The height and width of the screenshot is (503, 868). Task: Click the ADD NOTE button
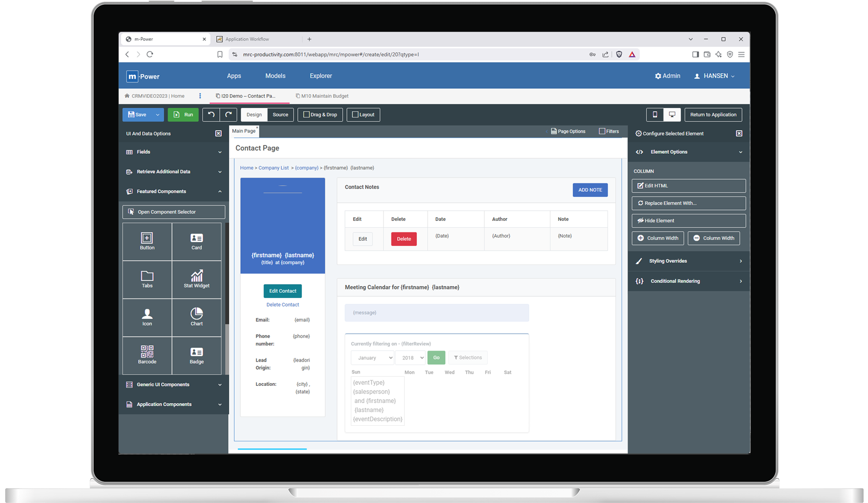(590, 190)
